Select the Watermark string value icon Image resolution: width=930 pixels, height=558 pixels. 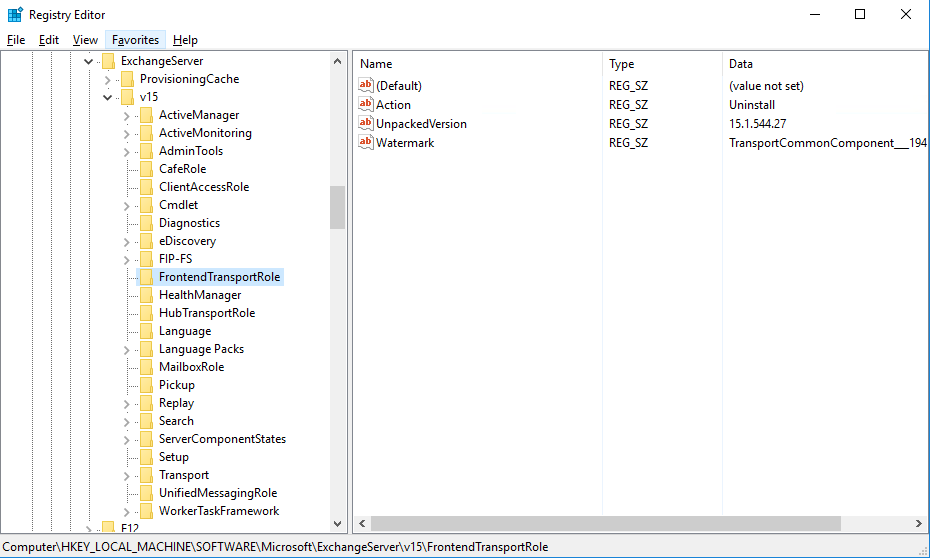(366, 142)
